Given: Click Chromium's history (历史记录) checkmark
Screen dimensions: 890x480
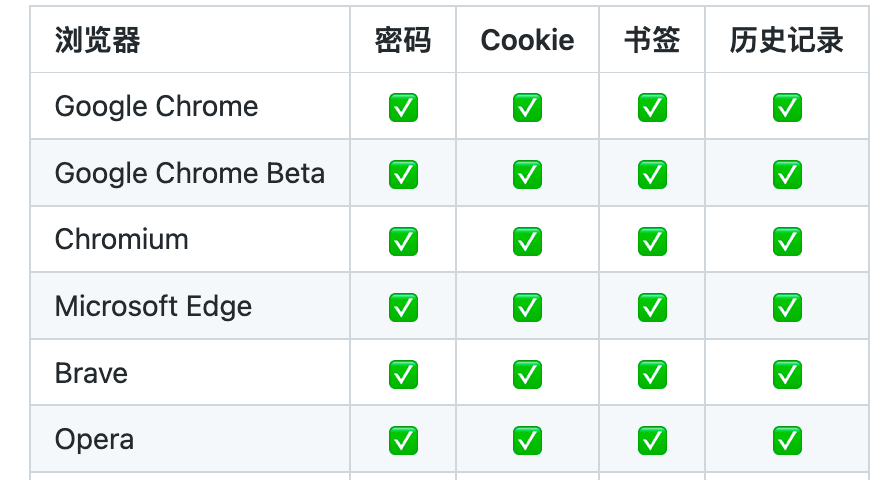Looking at the screenshot, I should (x=787, y=241).
